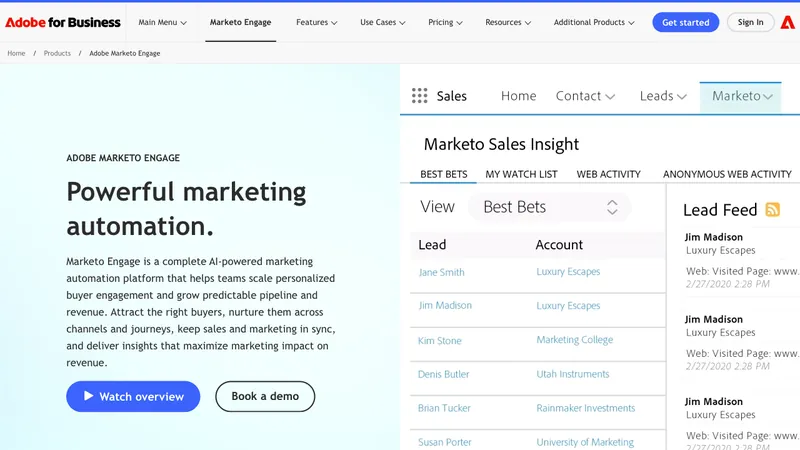Open lead Susan Porter
800x450 pixels.
click(x=444, y=442)
